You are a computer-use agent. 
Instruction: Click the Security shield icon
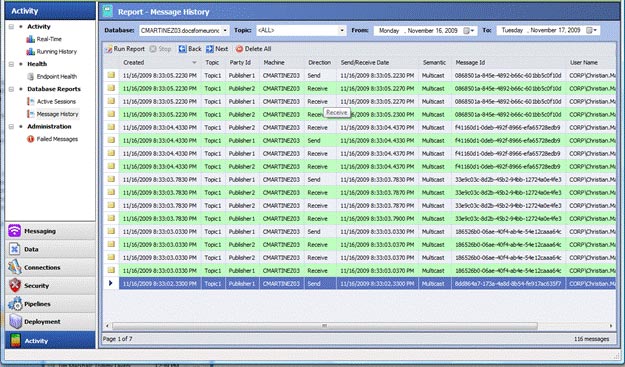(x=15, y=286)
